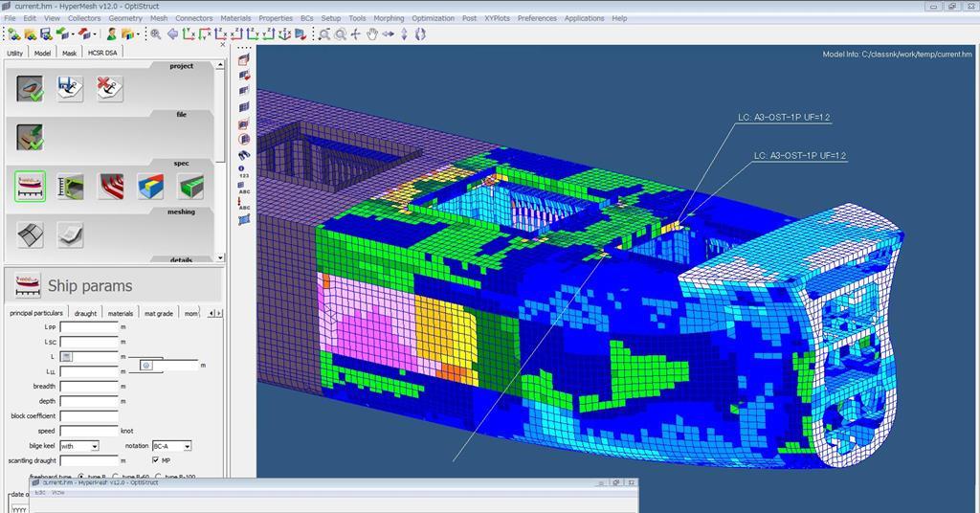Open the Mesh menu
Image resolution: width=980 pixels, height=513 pixels.
click(159, 18)
